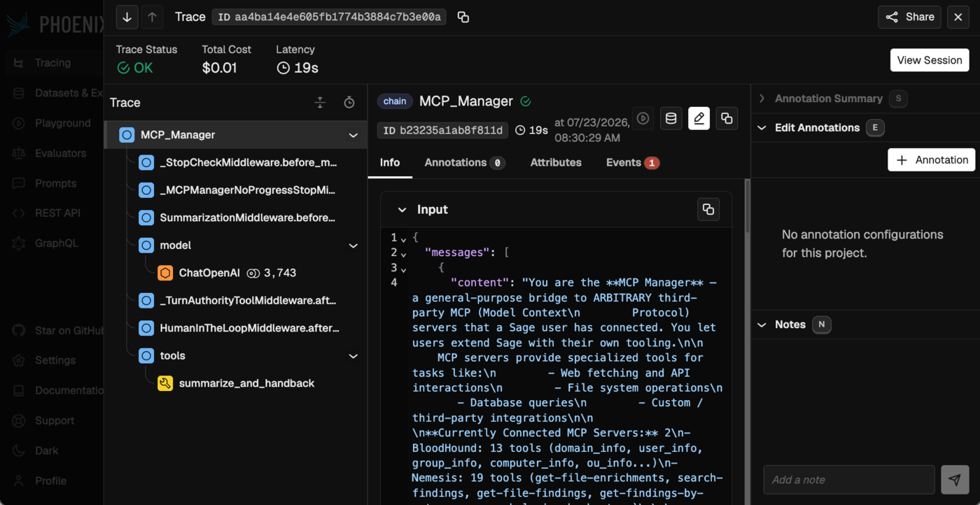Screen dimensions: 980x505
Task: Click the Share button
Action: click(x=910, y=17)
